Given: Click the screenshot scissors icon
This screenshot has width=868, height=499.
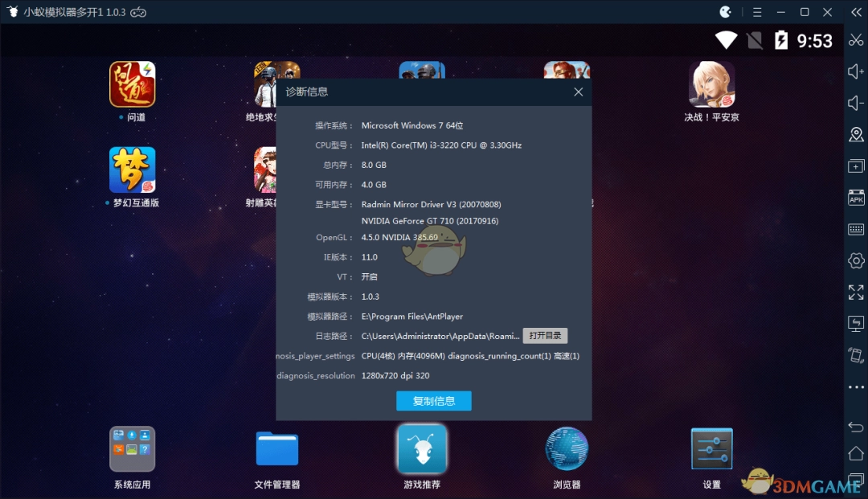Looking at the screenshot, I should pos(855,39).
